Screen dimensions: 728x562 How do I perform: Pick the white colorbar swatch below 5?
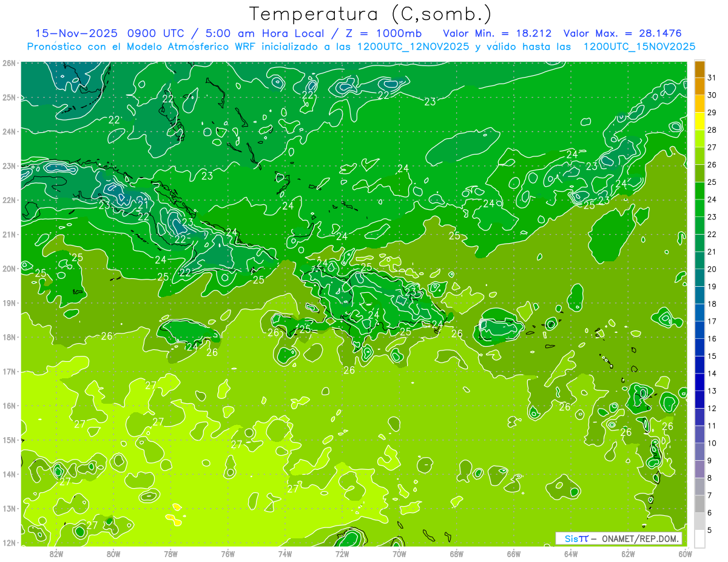pyautogui.click(x=700, y=538)
